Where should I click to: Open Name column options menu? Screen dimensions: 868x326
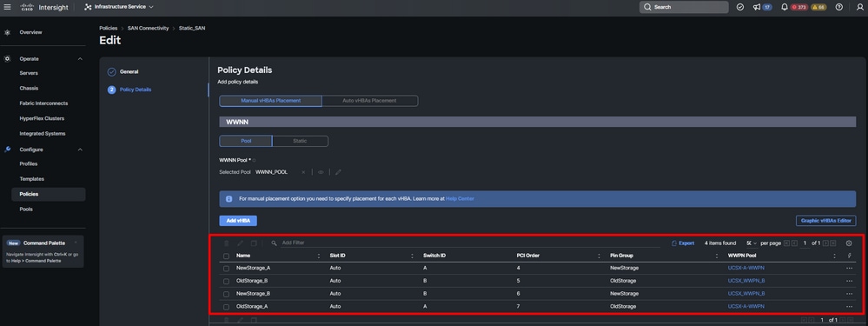[x=318, y=256]
